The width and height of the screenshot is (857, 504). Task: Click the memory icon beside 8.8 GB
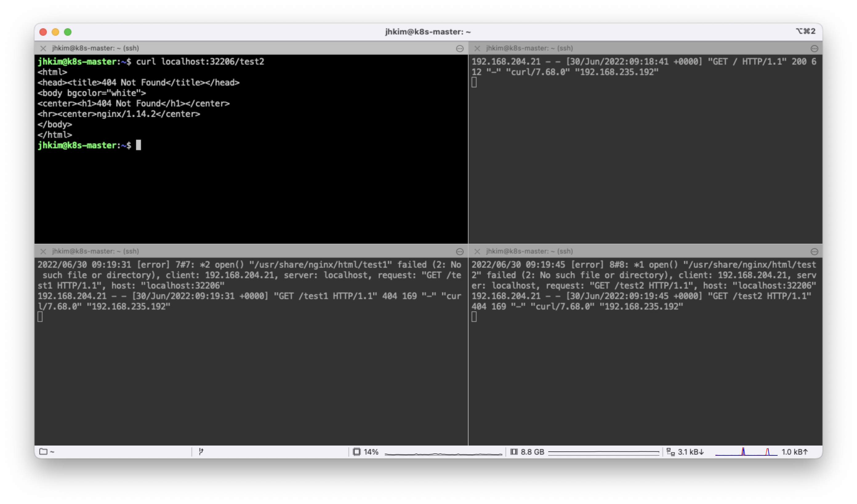click(514, 452)
